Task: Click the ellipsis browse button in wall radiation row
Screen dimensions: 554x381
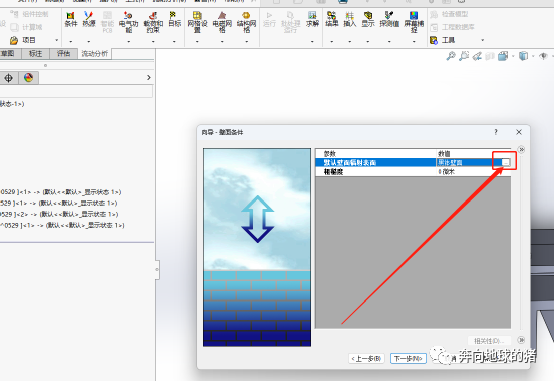Action: (506, 162)
